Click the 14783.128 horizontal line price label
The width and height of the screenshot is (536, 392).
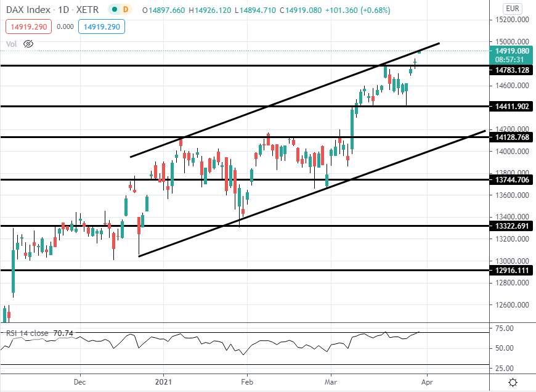click(x=511, y=70)
